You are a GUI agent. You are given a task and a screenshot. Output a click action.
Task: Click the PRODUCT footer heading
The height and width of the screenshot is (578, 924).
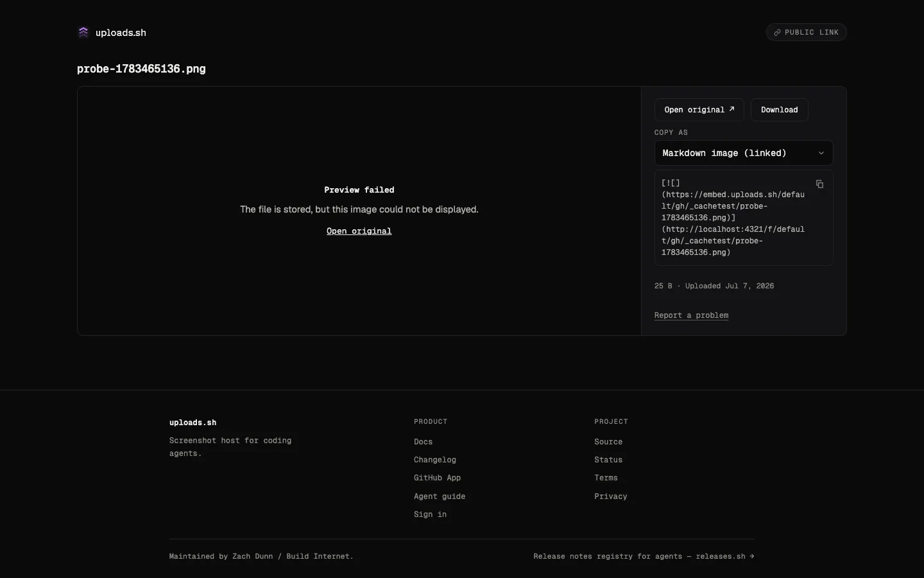431,421
